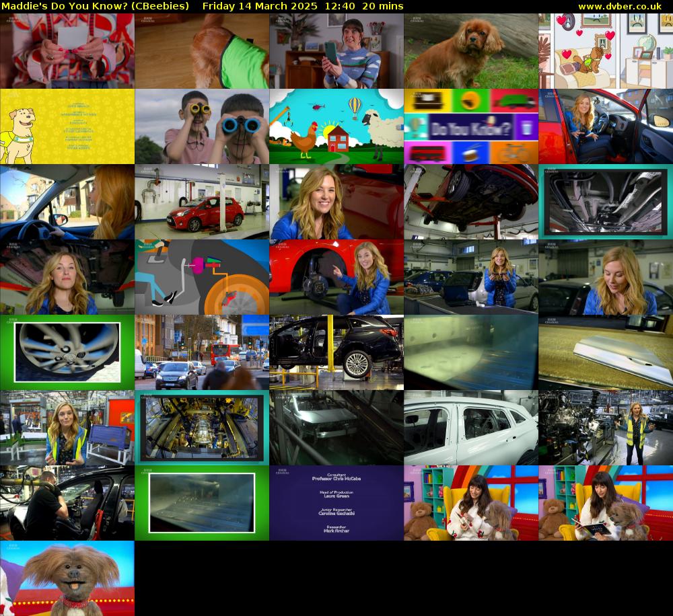Open the cartoon room with hearts thumbnail
Screen dimensions: 673x616
coord(606,51)
